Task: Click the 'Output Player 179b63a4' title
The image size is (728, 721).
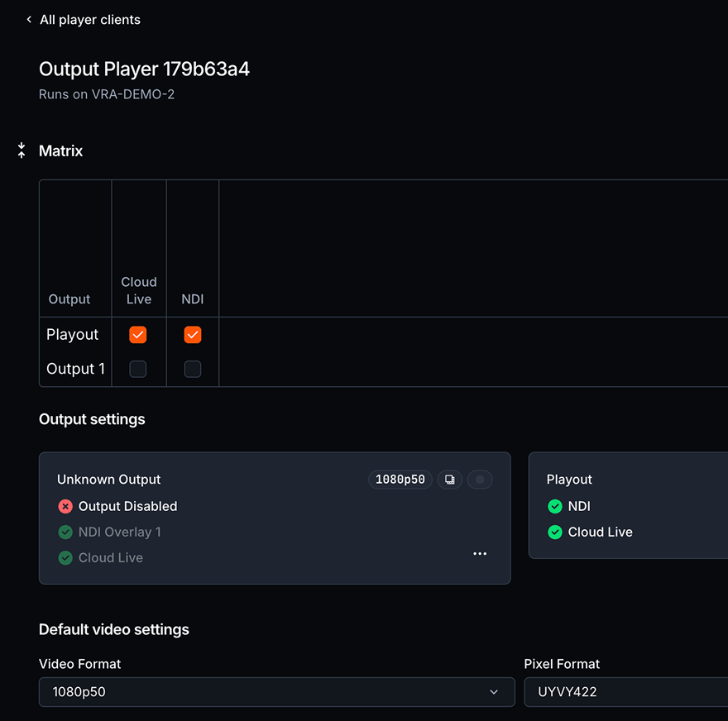Action: tap(145, 69)
